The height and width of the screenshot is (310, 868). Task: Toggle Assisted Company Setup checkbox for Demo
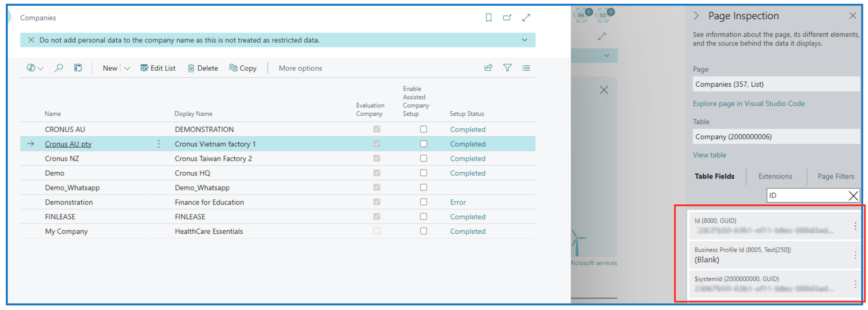(423, 173)
